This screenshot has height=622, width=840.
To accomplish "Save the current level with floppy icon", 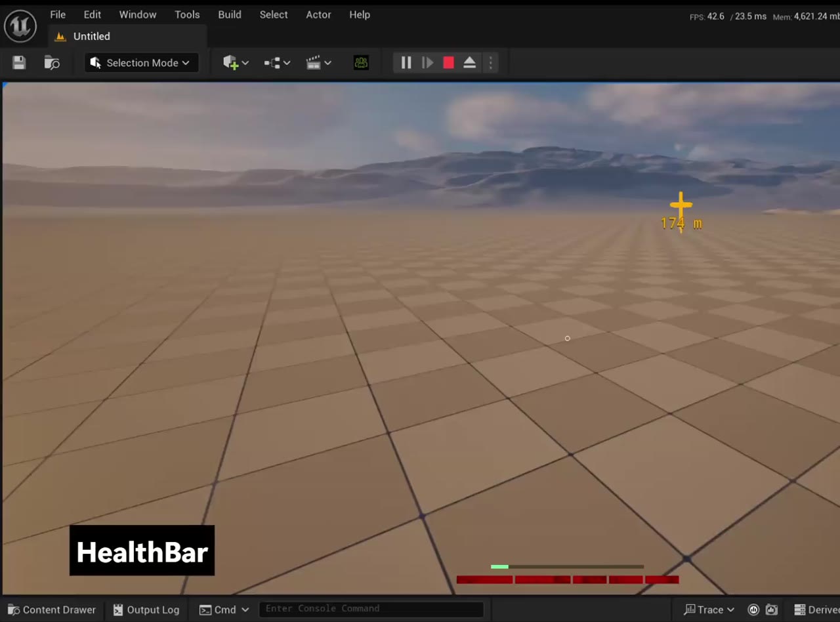I will pyautogui.click(x=19, y=63).
